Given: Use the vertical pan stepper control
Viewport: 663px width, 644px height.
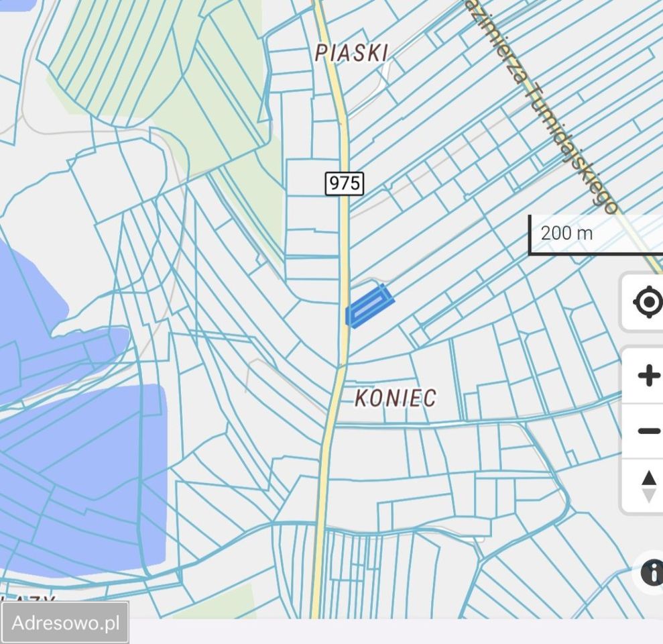Looking at the screenshot, I should click(x=648, y=487).
